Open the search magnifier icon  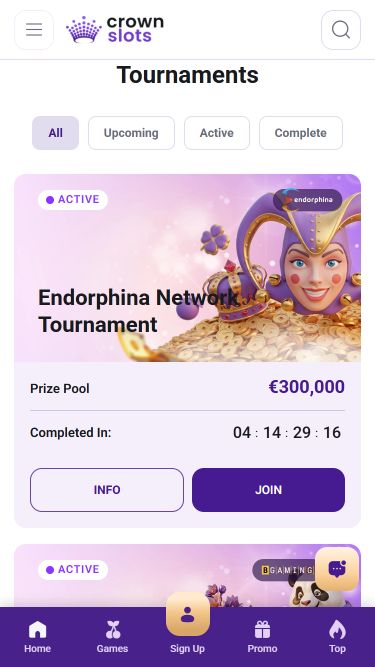pos(341,30)
